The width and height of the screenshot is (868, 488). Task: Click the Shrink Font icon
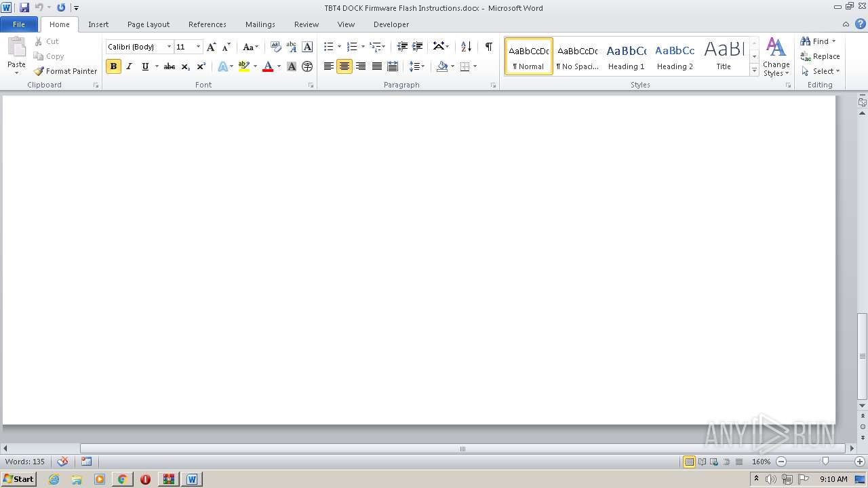(x=226, y=47)
